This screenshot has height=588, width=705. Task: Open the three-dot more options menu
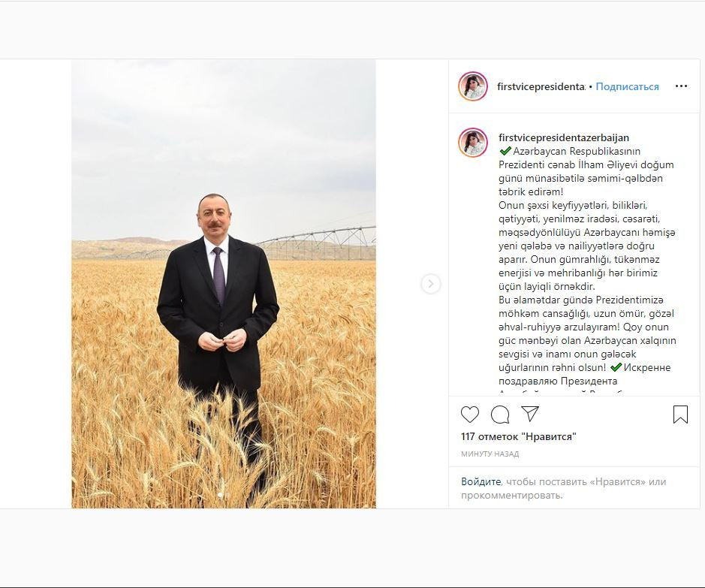click(x=681, y=86)
